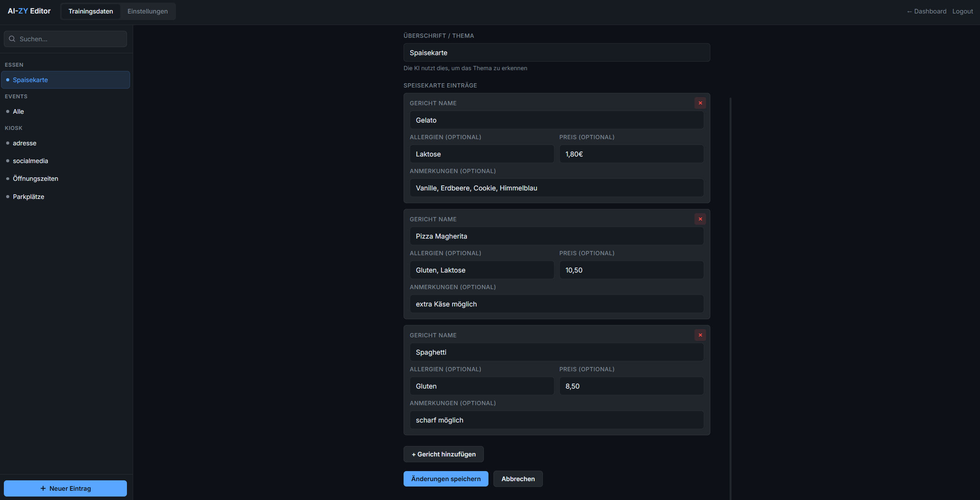The height and width of the screenshot is (500, 980).
Task: Click the search magnifier icon
Action: pyautogui.click(x=12, y=39)
